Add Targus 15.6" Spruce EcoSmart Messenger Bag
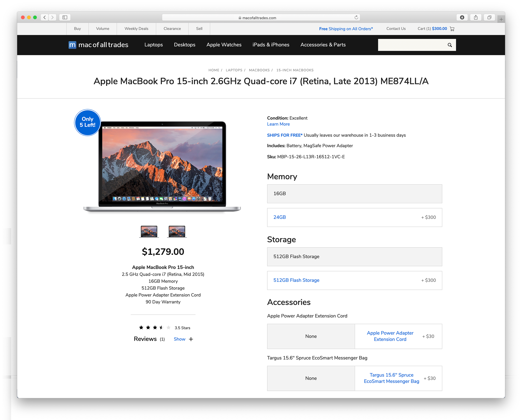 tap(398, 378)
